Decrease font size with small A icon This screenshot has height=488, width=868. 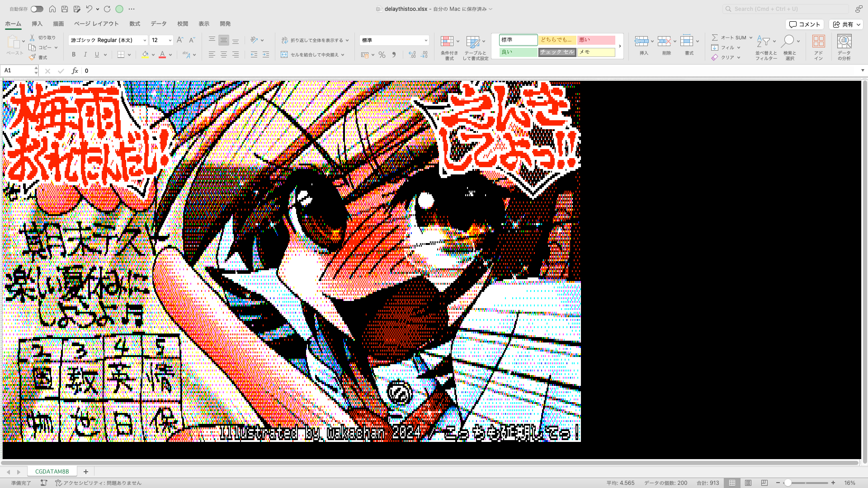tap(192, 40)
